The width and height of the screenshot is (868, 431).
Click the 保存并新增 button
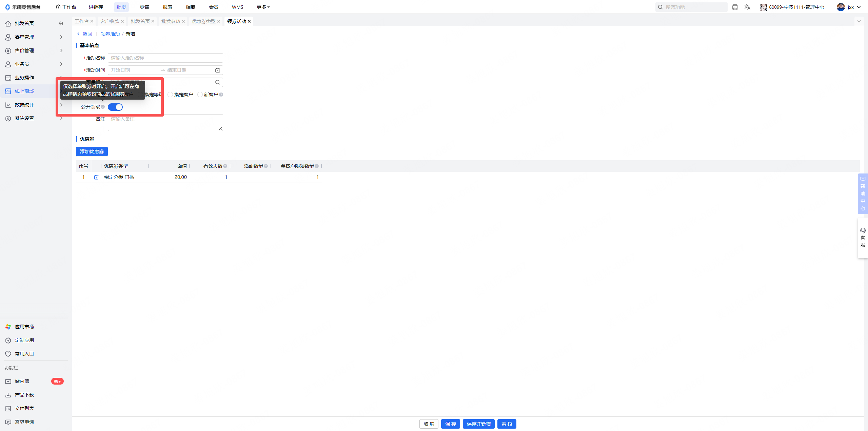click(x=479, y=424)
